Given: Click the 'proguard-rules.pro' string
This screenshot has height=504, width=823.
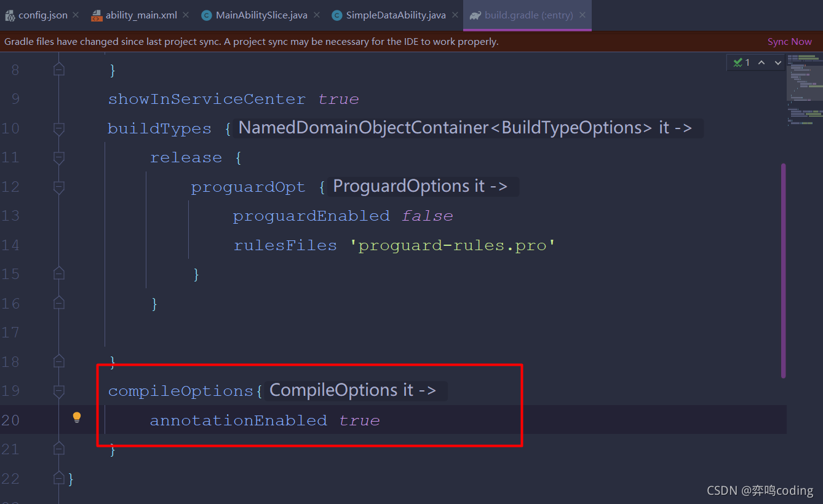Looking at the screenshot, I should tap(453, 245).
